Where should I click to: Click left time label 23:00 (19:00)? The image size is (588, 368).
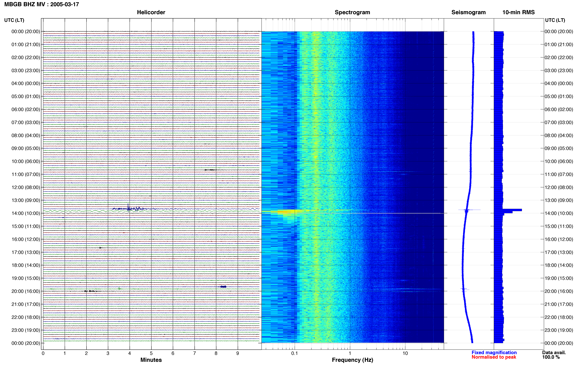pos(26,330)
